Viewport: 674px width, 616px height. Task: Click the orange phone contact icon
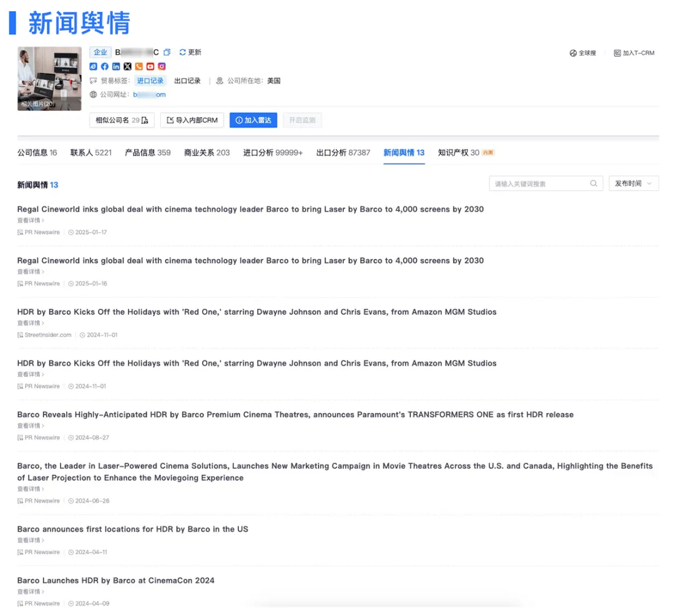(x=139, y=66)
